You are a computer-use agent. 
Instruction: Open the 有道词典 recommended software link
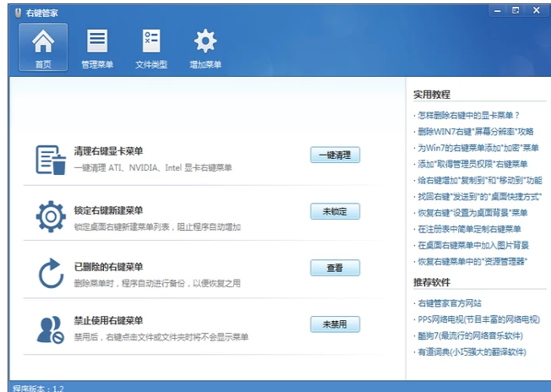[472, 351]
